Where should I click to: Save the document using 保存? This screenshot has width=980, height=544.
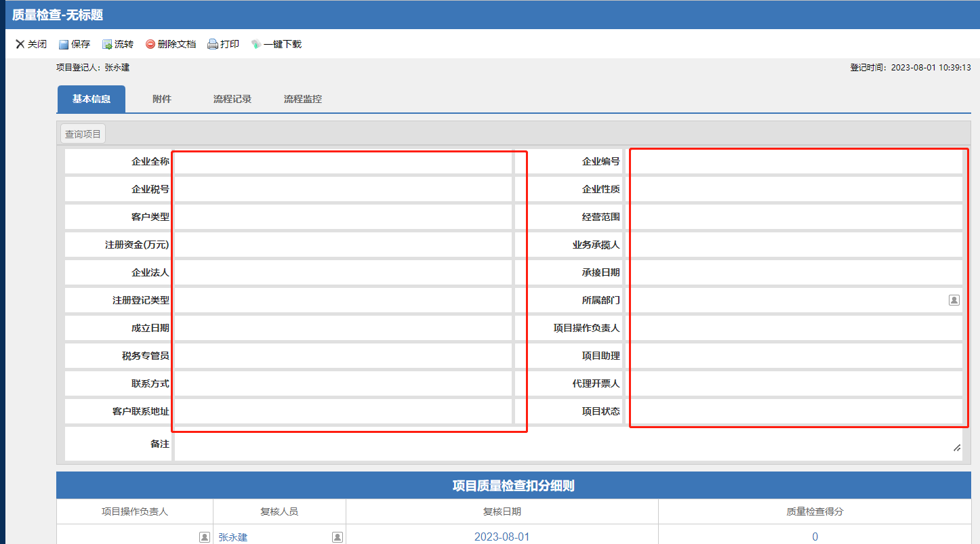click(75, 44)
